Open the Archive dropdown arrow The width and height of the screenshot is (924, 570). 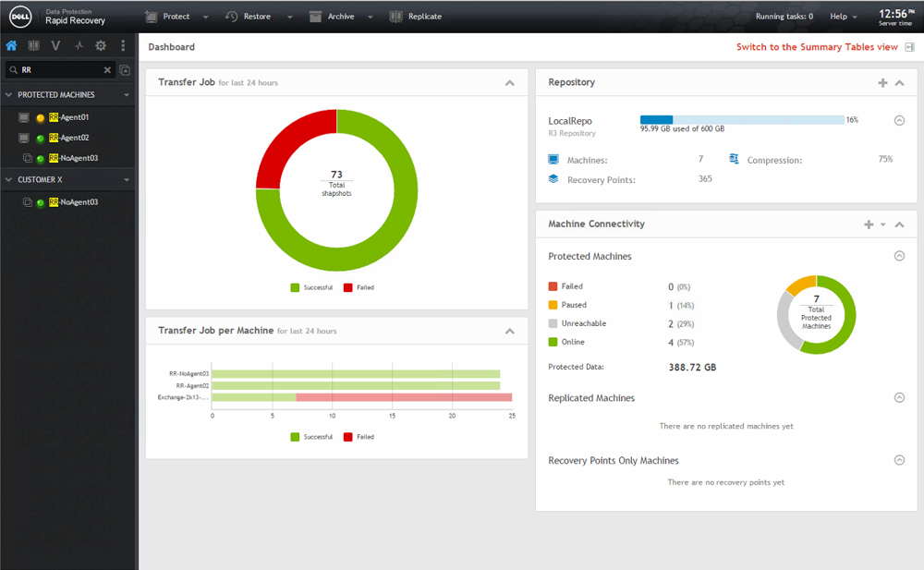tap(371, 18)
